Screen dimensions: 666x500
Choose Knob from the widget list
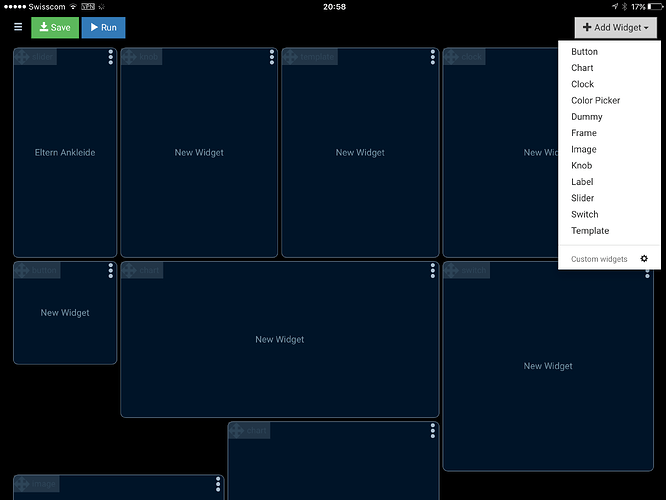click(581, 166)
